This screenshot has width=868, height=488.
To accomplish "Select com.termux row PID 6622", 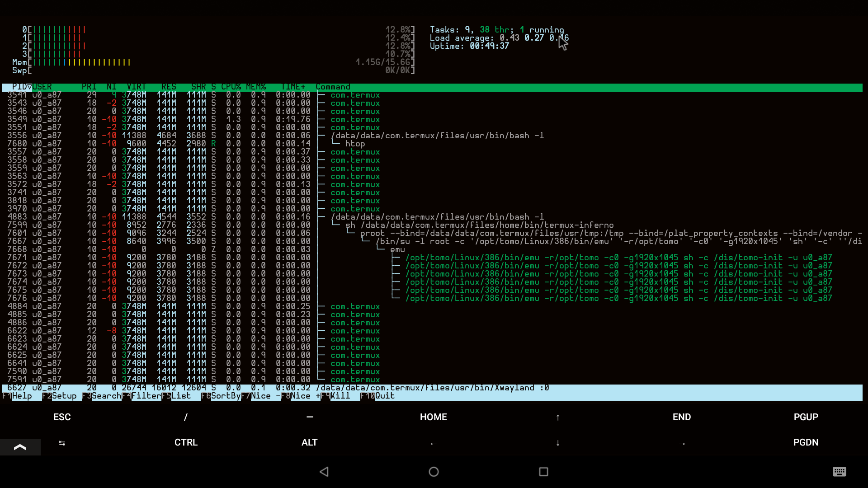I will (x=432, y=331).
